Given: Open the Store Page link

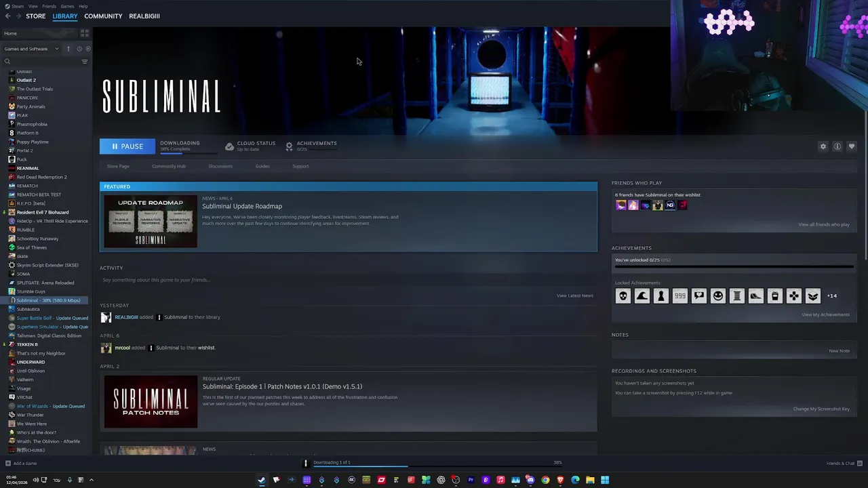Looking at the screenshot, I should point(118,166).
